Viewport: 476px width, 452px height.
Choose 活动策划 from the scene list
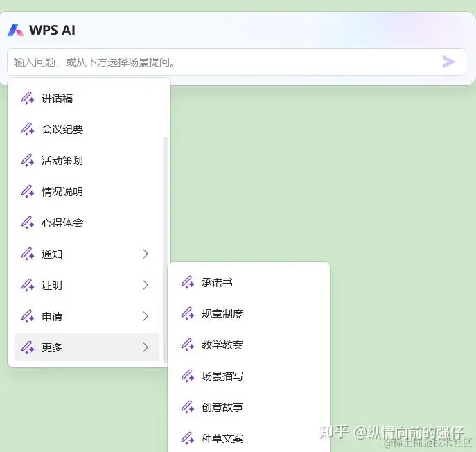coord(87,160)
